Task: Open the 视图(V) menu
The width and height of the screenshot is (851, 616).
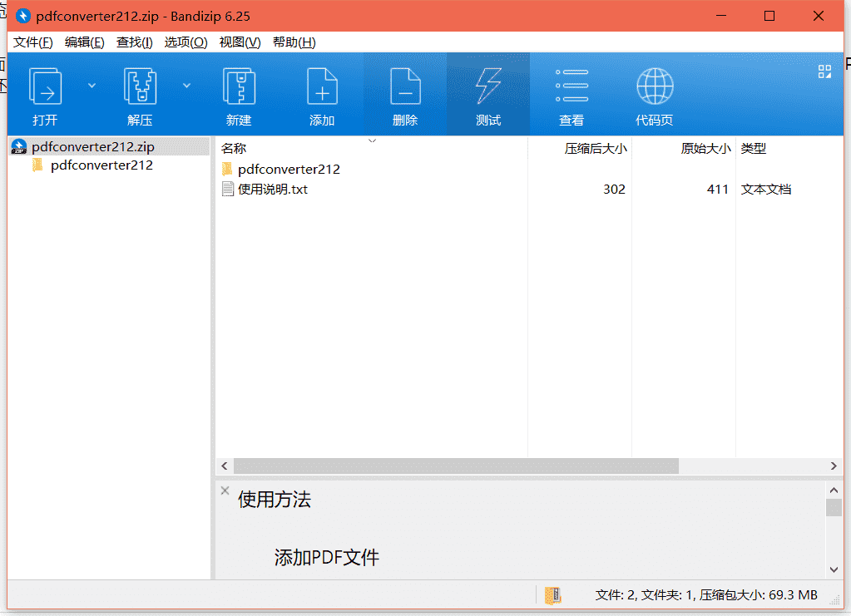Action: click(240, 42)
